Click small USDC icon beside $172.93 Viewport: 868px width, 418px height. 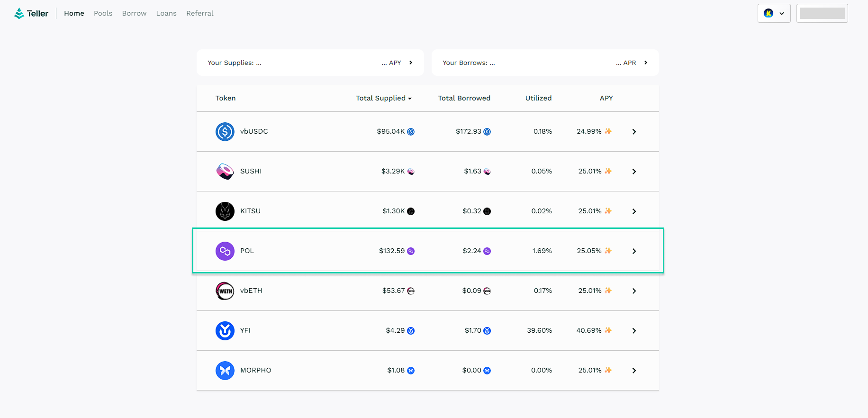487,132
